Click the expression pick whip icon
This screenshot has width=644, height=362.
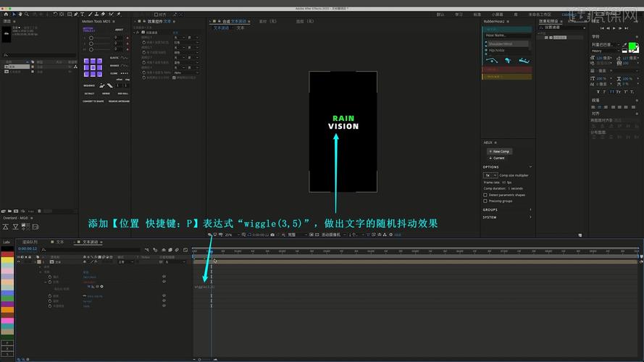(97, 287)
